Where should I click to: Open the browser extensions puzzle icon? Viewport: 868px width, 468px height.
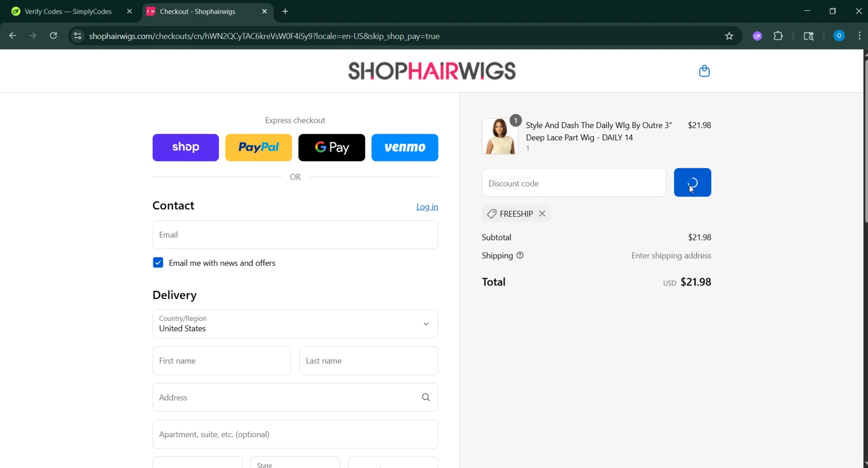click(x=778, y=36)
